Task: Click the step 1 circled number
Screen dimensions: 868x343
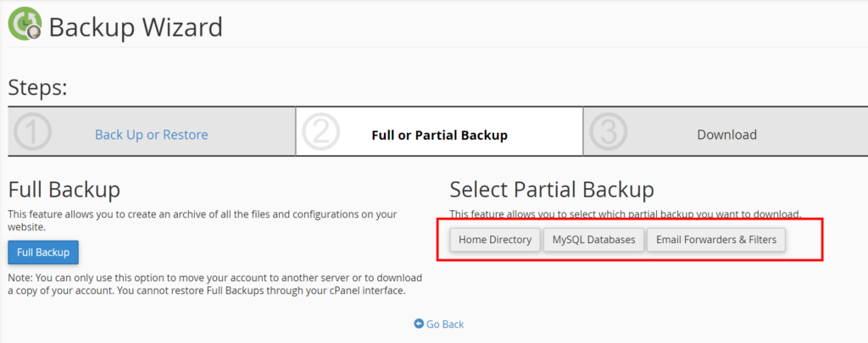Action: [33, 131]
